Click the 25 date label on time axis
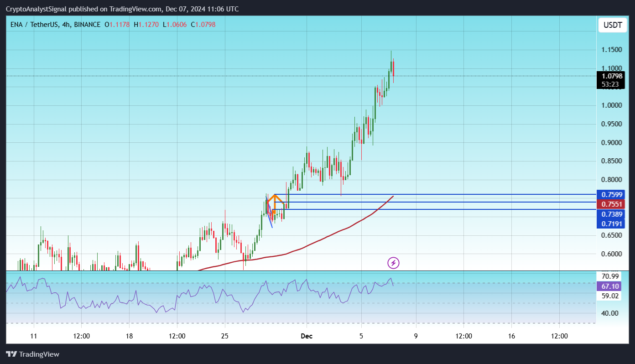 point(224,337)
